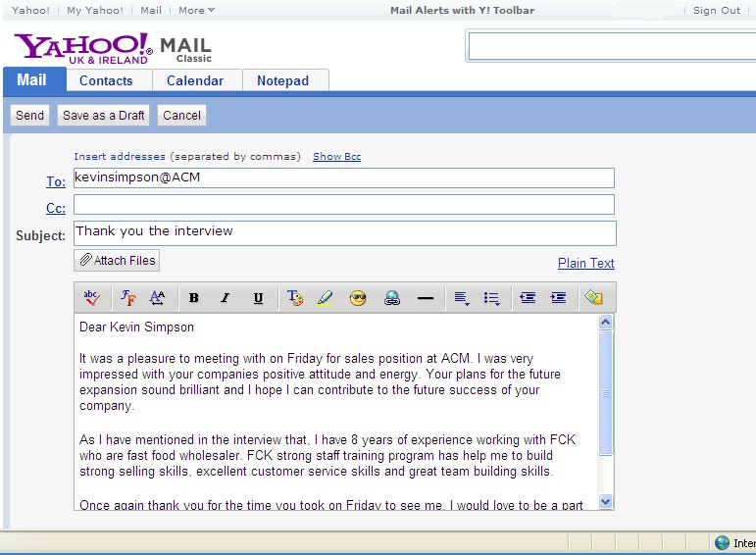Image resolution: width=756 pixels, height=555 pixels.
Task: Switch to Plain Text mode
Action: tap(585, 263)
